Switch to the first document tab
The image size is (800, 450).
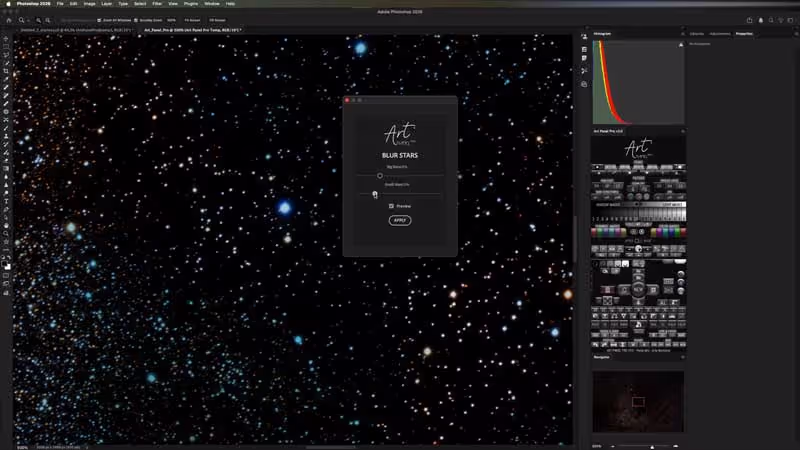click(x=76, y=30)
